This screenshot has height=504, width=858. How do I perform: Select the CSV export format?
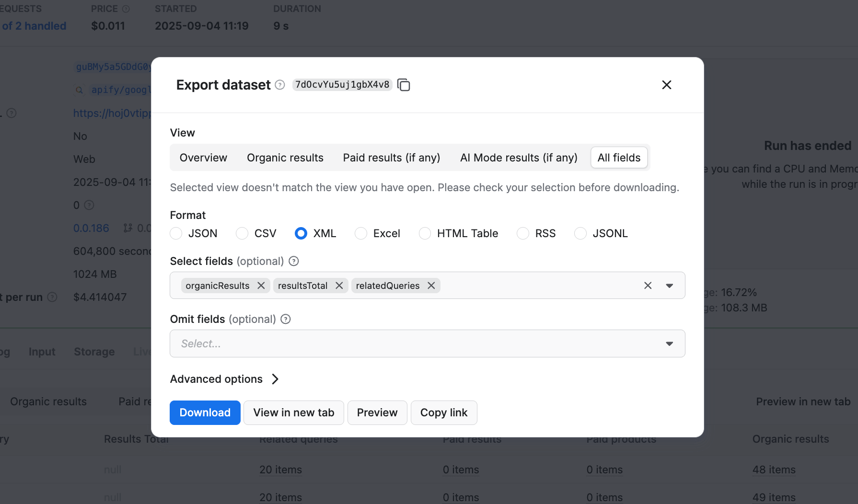tap(242, 233)
